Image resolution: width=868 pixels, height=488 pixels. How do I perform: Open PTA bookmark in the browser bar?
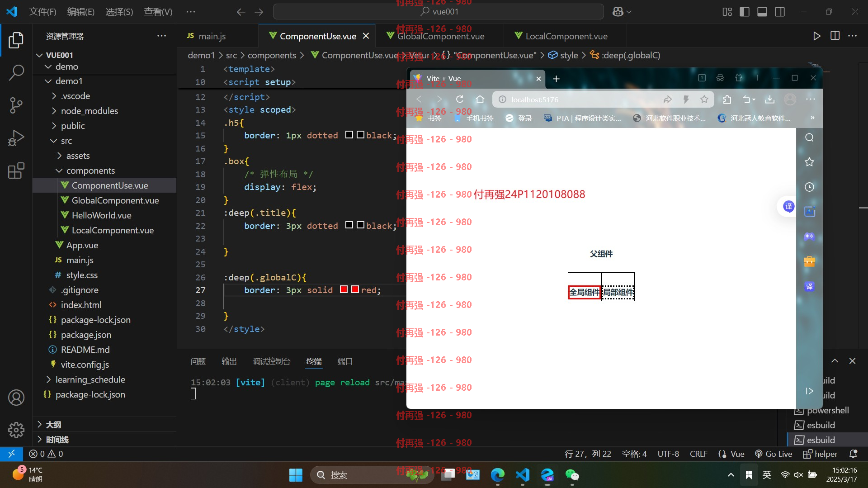pyautogui.click(x=583, y=118)
